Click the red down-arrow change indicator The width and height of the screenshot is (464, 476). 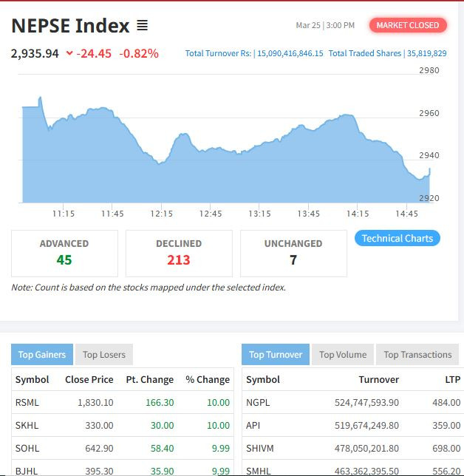coord(69,54)
